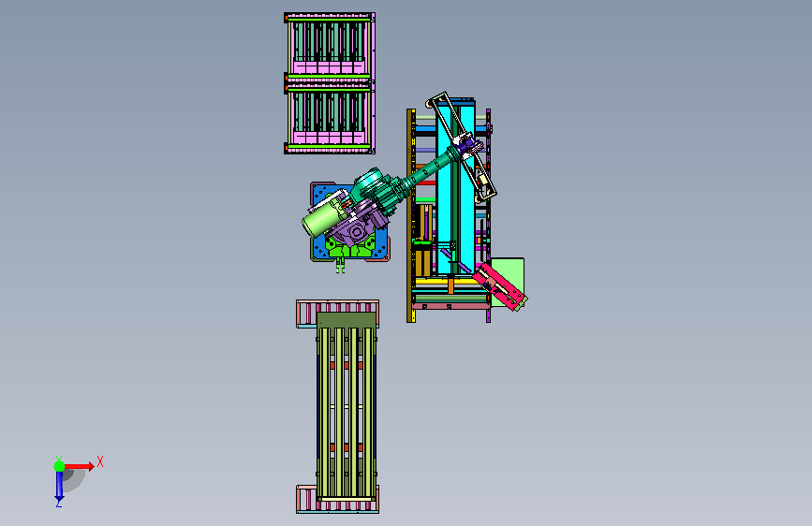
Task: Select the second pink storage rack below it
Action: click(x=330, y=119)
